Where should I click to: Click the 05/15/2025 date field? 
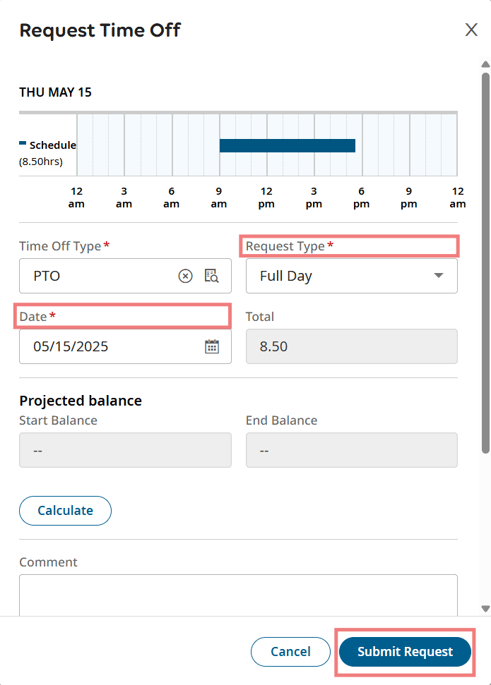[125, 346]
